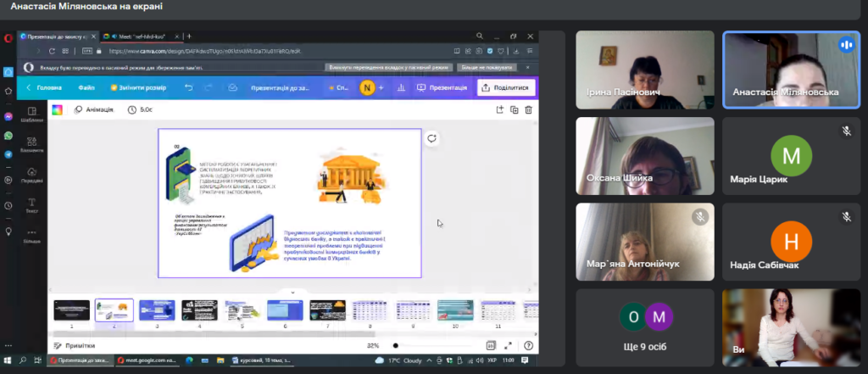Open Елементи panel in Canva sidebar
The height and width of the screenshot is (374, 868).
[32, 145]
